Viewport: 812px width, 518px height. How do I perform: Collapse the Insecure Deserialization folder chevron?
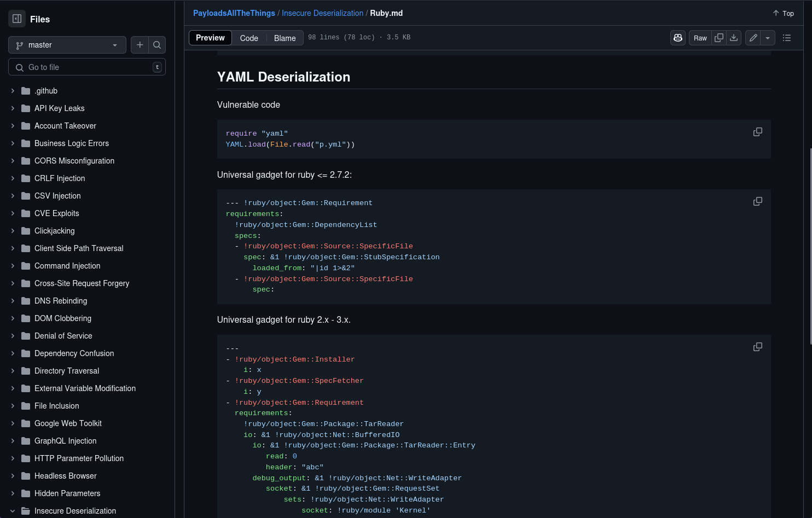[x=13, y=511]
